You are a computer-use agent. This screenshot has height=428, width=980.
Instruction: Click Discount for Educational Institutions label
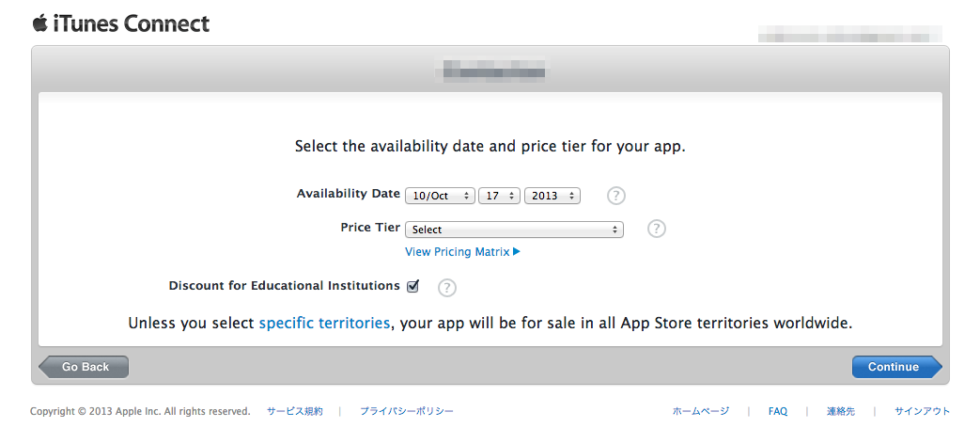click(285, 285)
